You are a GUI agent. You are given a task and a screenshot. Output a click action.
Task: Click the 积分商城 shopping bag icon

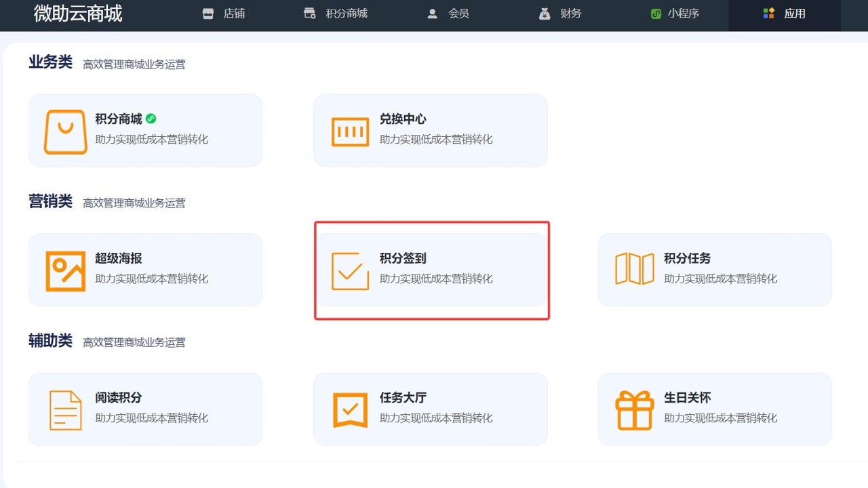click(66, 131)
